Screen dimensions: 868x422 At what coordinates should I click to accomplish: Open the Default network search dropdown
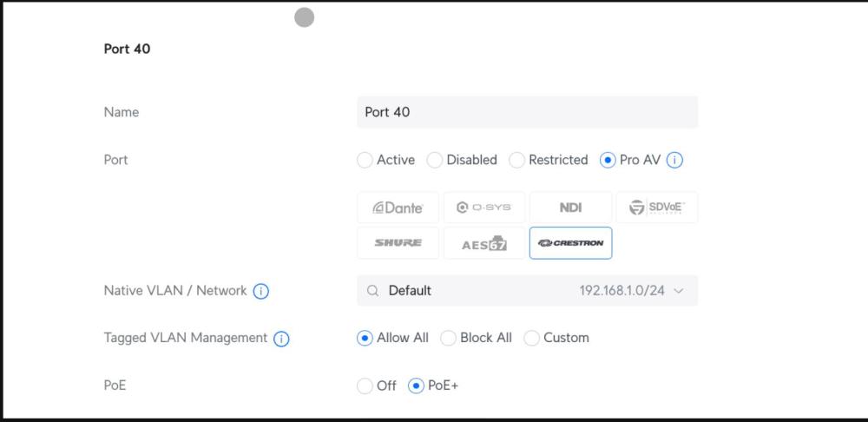tap(528, 291)
